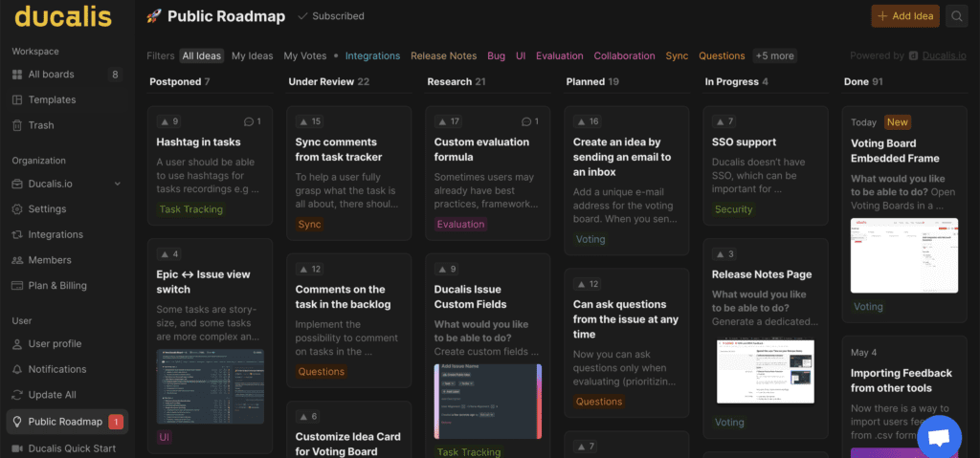Filter by Integrations label
The image size is (980, 458).
tap(372, 55)
